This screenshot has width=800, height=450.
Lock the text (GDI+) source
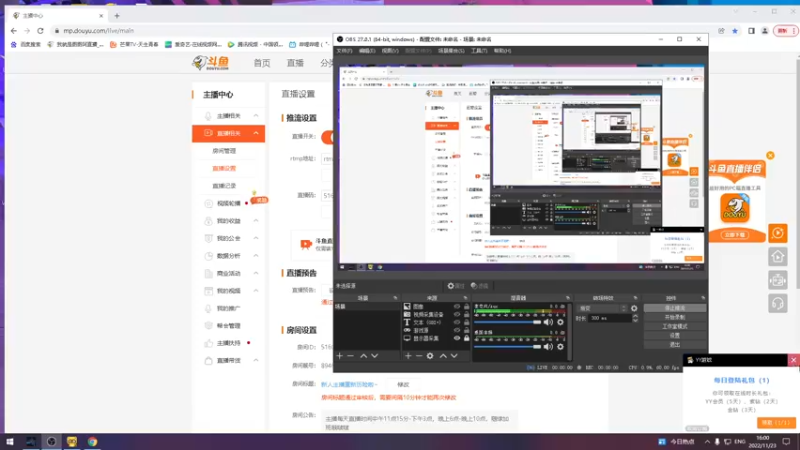pyautogui.click(x=466, y=322)
